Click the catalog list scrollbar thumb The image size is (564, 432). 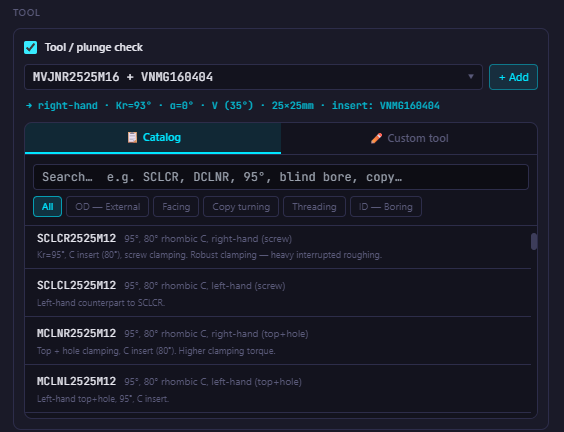tap(534, 241)
